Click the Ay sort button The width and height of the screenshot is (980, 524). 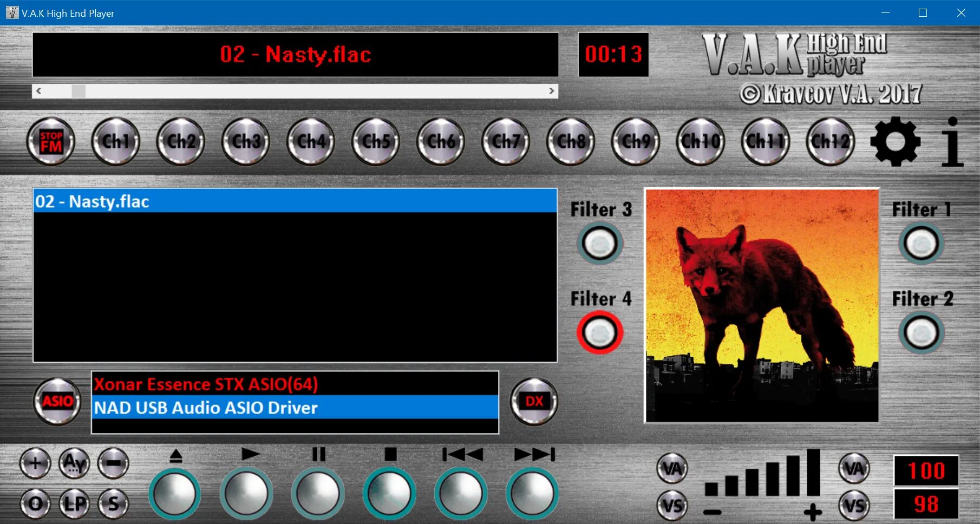click(74, 463)
